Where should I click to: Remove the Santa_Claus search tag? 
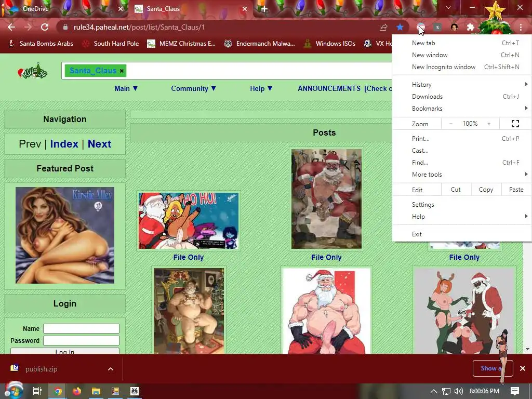click(x=122, y=71)
